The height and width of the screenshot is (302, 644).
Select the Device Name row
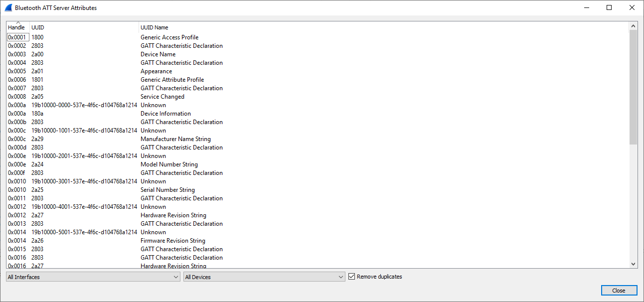[x=318, y=54]
